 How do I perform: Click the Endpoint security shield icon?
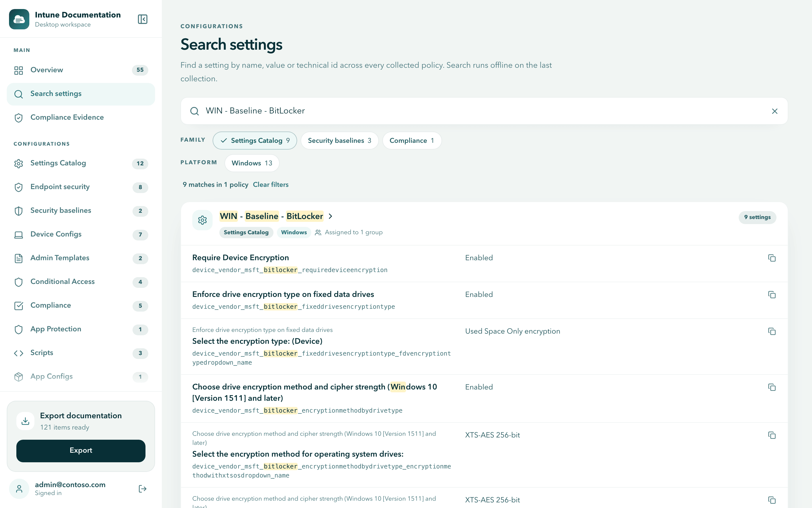click(18, 187)
